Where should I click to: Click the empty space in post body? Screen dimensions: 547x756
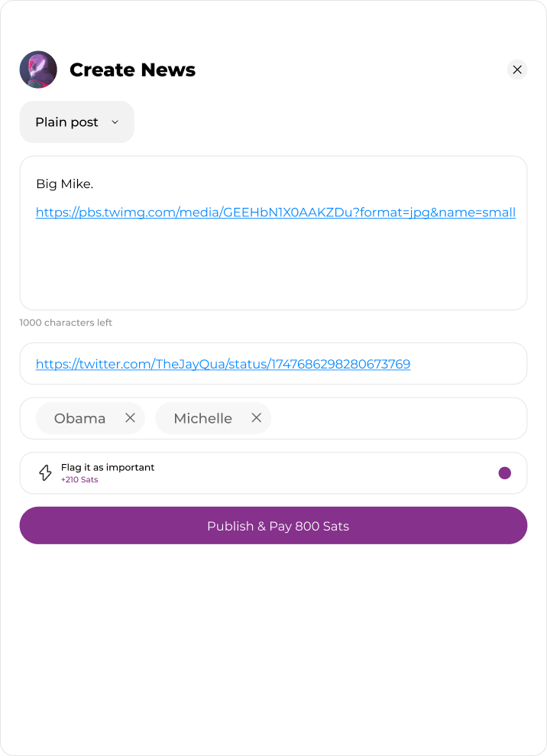(273, 268)
